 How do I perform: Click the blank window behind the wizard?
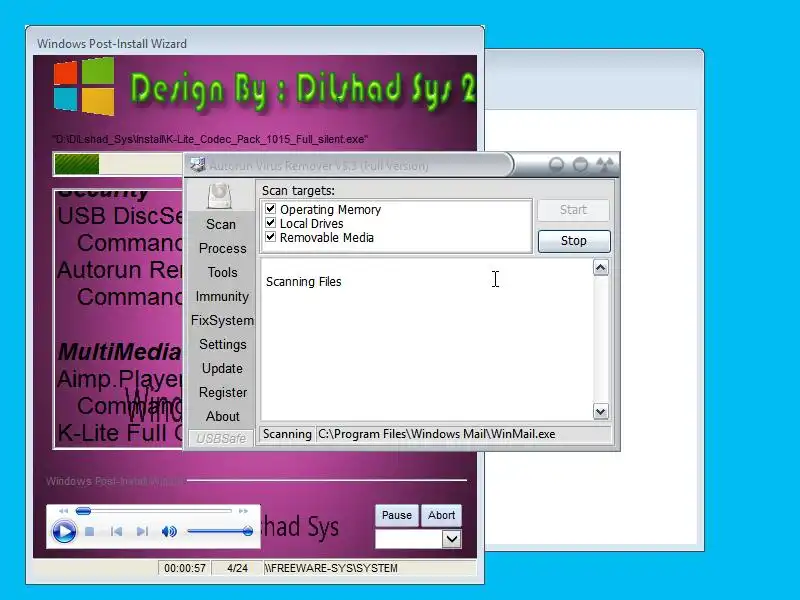click(591, 327)
